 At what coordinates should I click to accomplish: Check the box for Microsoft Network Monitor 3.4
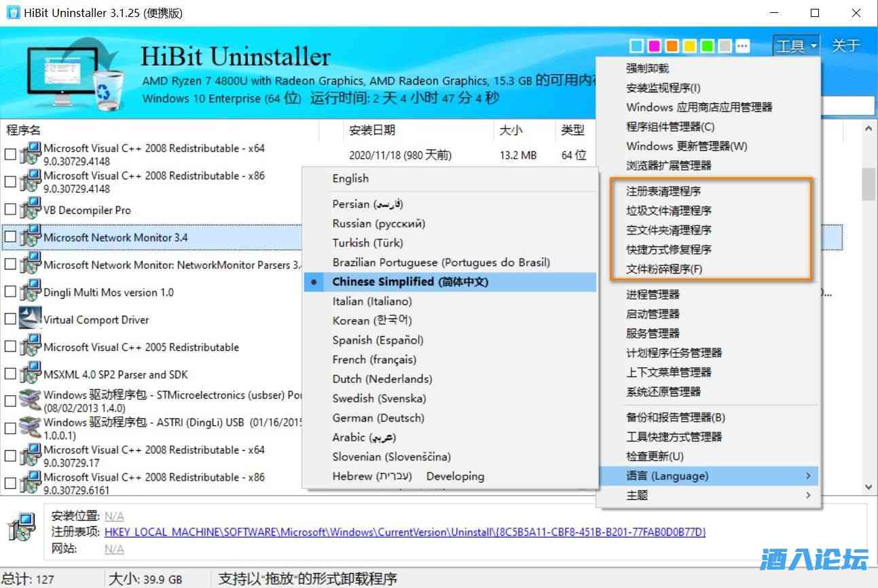click(x=10, y=237)
